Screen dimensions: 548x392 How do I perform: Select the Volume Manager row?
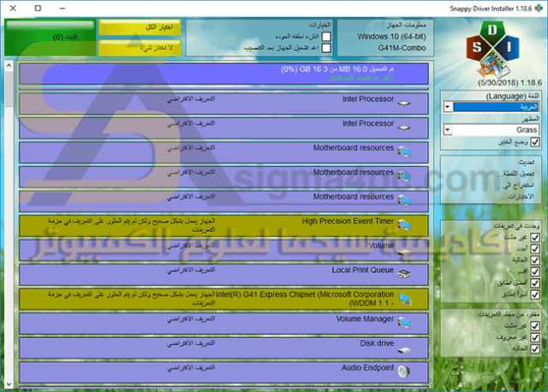pos(223,324)
